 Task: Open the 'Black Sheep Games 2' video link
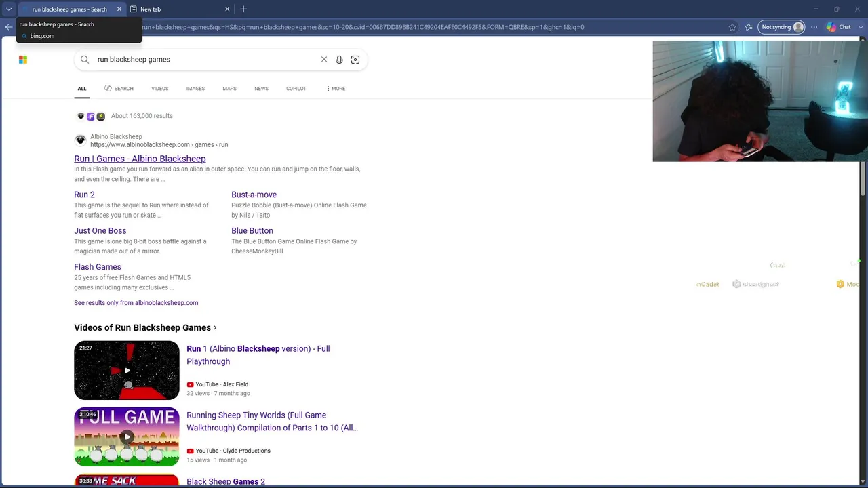[226, 482]
